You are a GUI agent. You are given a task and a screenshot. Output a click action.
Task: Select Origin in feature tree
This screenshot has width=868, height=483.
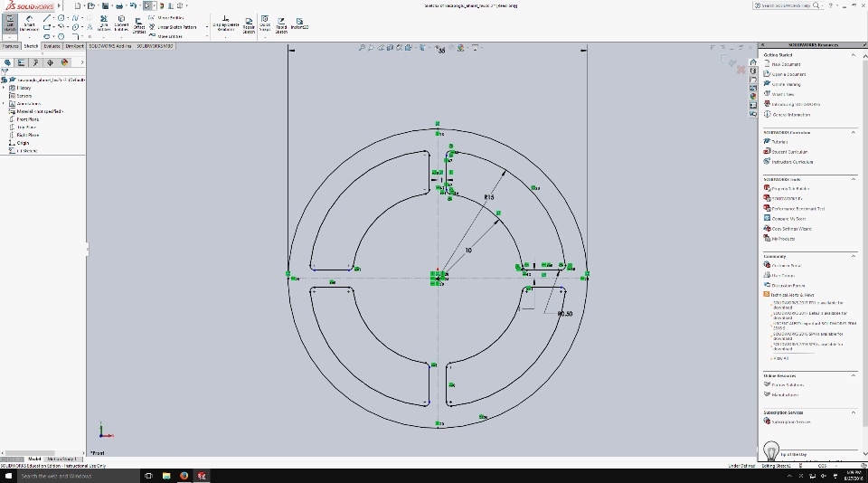click(23, 143)
